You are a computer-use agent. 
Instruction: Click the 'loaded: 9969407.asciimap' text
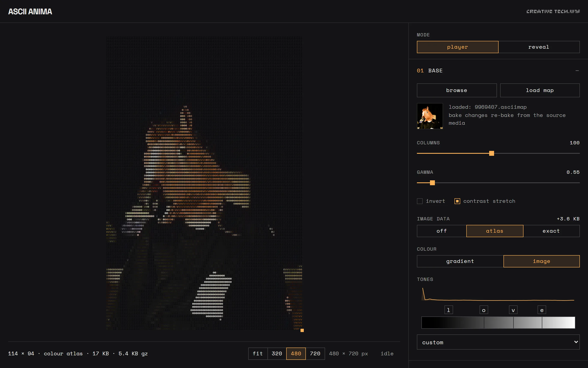(488, 107)
